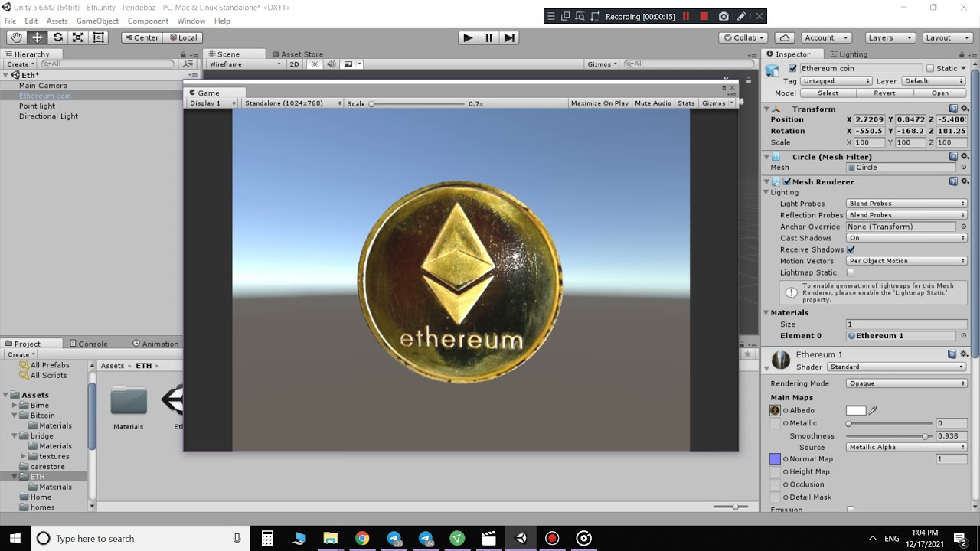The image size is (980, 551).
Task: Open Calculator from the taskbar
Action: [x=267, y=539]
